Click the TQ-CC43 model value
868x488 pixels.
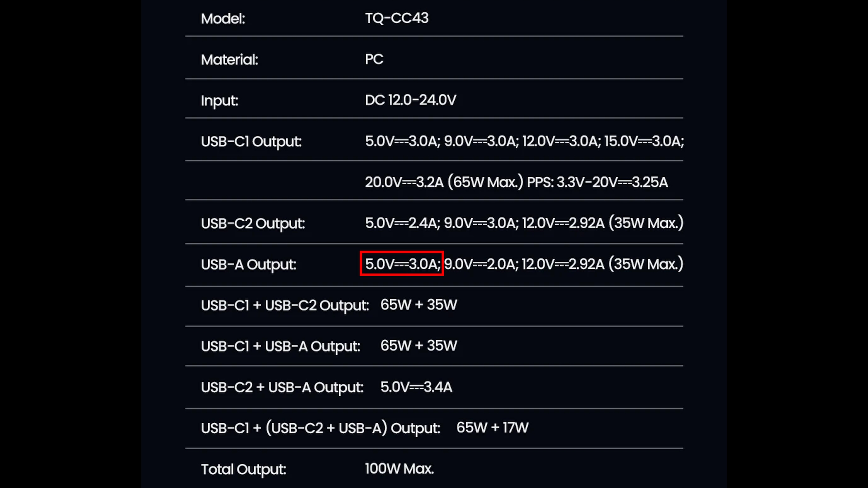coord(397,18)
